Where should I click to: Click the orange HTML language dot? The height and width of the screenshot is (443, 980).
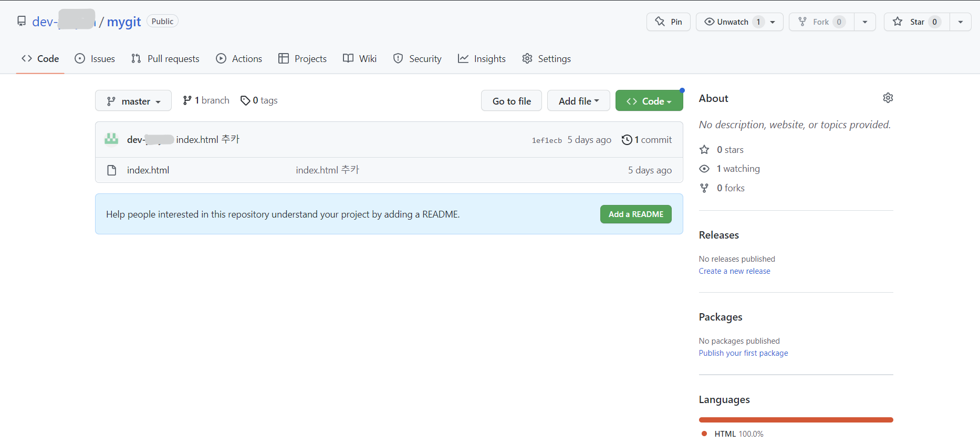704,434
